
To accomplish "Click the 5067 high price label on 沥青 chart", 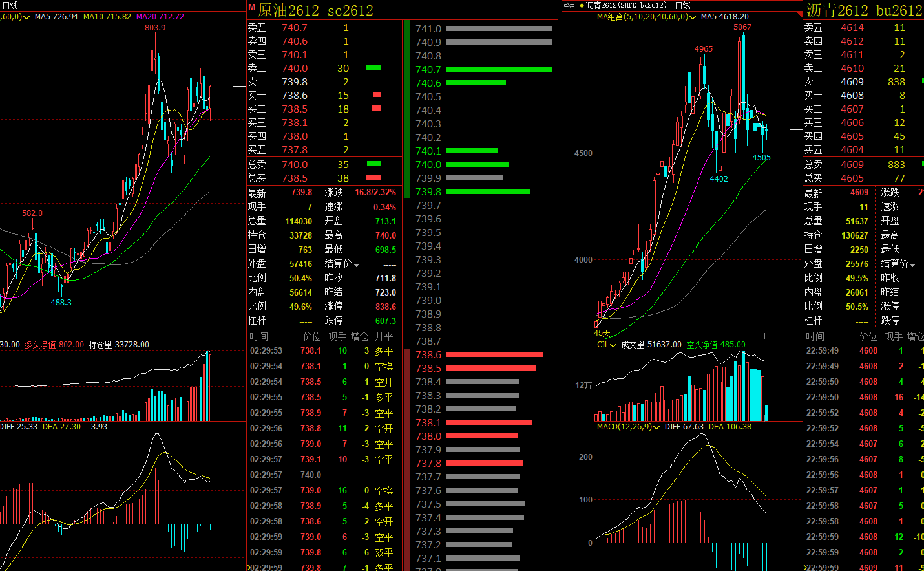I will click(x=742, y=27).
